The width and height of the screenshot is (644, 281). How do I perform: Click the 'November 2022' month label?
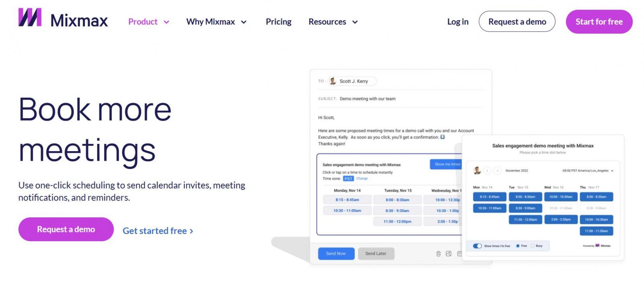[x=517, y=171]
